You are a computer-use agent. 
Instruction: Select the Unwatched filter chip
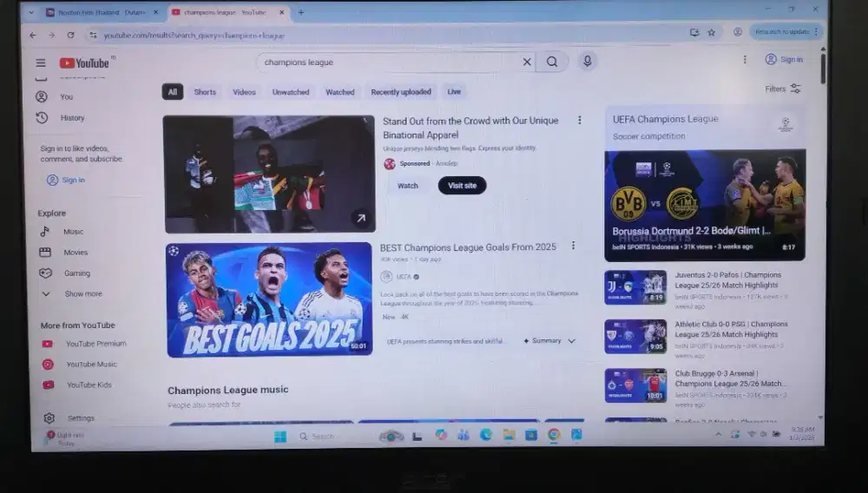[291, 92]
